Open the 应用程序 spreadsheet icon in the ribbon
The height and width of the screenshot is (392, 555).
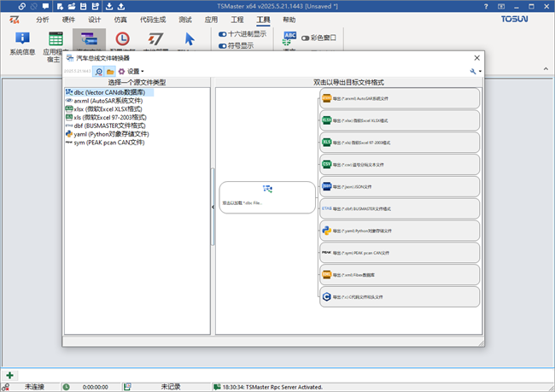click(x=55, y=39)
